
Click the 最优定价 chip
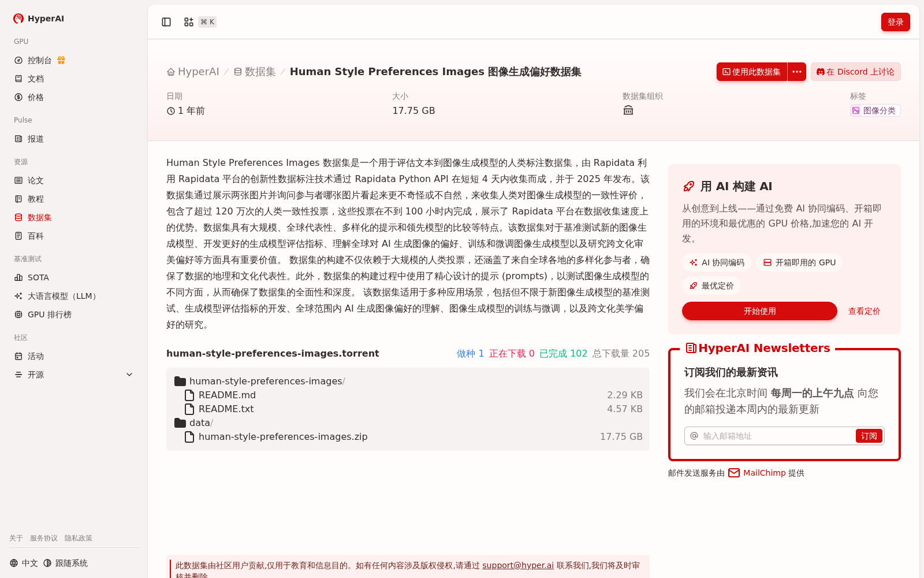click(711, 286)
